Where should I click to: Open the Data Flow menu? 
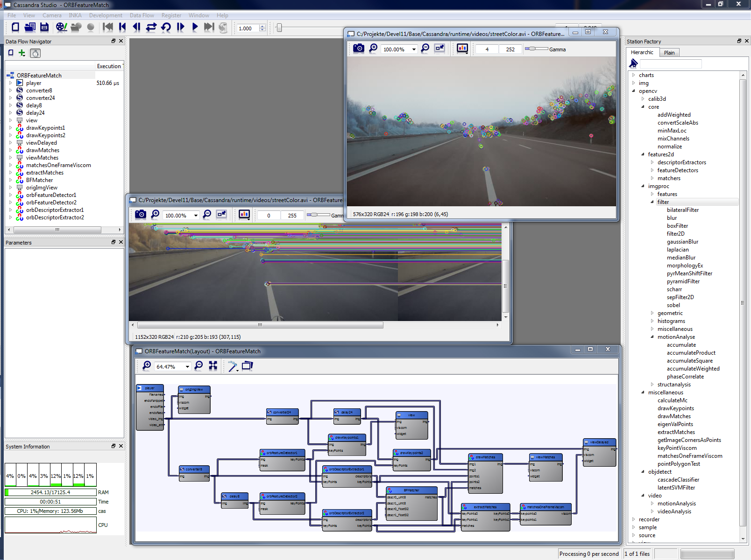[142, 15]
